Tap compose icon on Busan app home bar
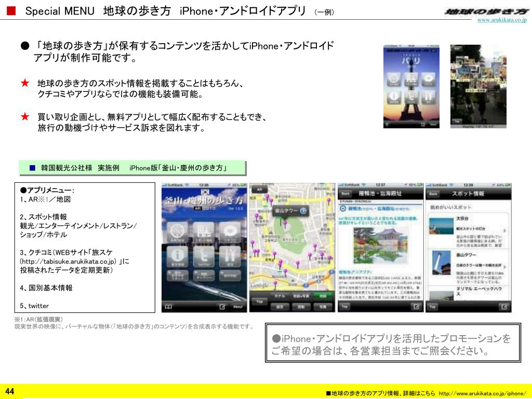Viewport: 532px width, 399px height. 222,307
